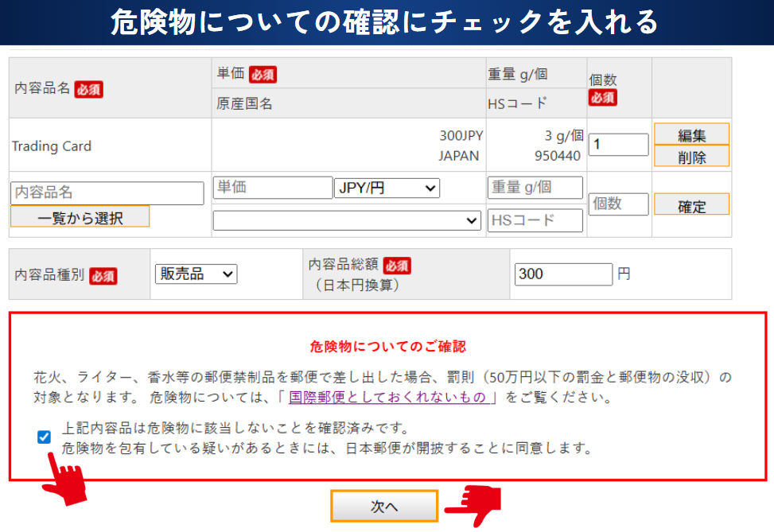Open the JPY/円 currency dropdown
This screenshot has width=774, height=532.
pos(387,188)
